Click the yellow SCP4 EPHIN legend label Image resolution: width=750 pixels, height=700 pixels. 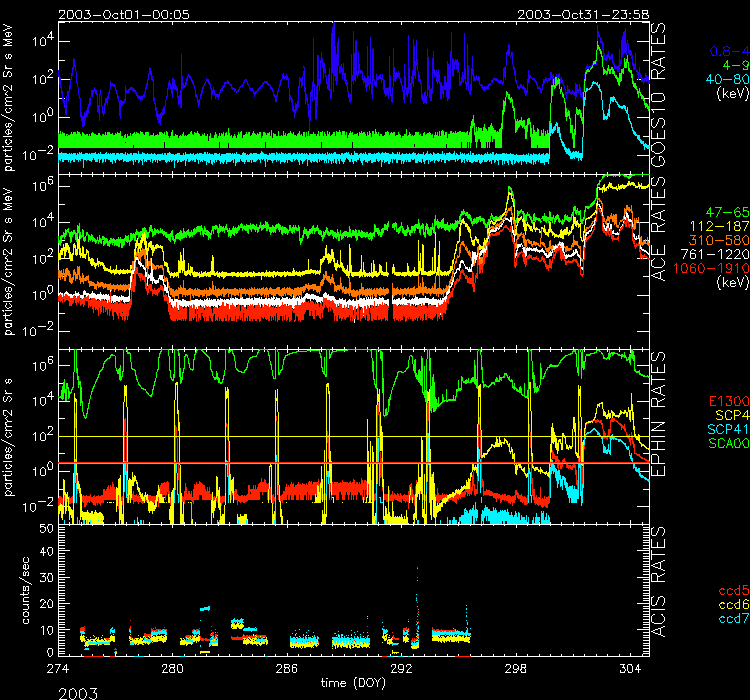pyautogui.click(x=727, y=414)
